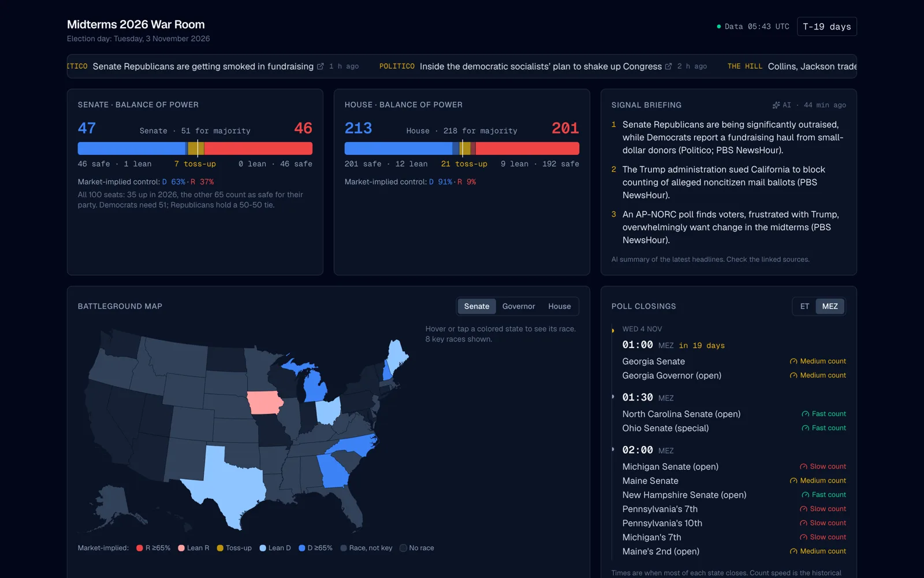Click '21 toss-up' under House bar
This screenshot has width=924, height=578.
coord(464,164)
